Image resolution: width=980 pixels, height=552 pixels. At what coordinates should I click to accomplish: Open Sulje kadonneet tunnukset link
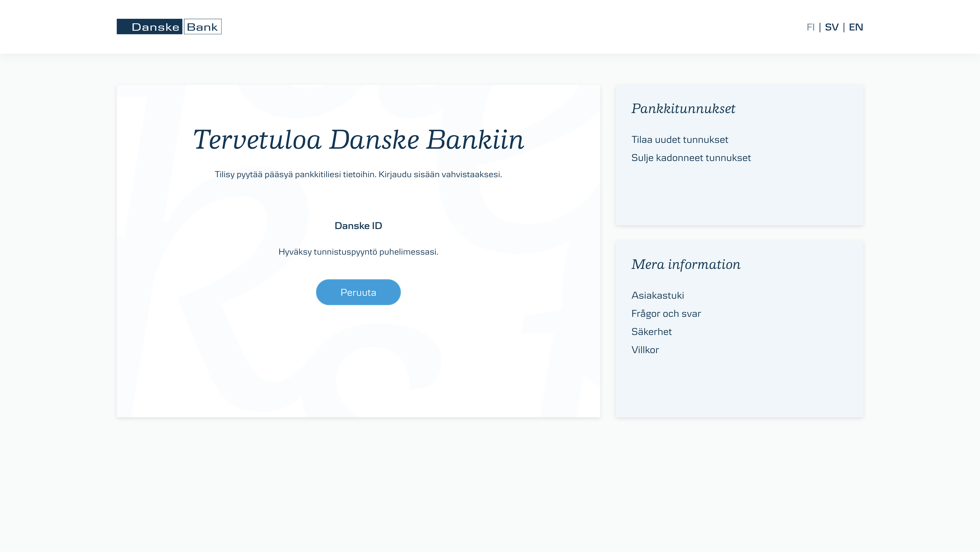point(691,158)
